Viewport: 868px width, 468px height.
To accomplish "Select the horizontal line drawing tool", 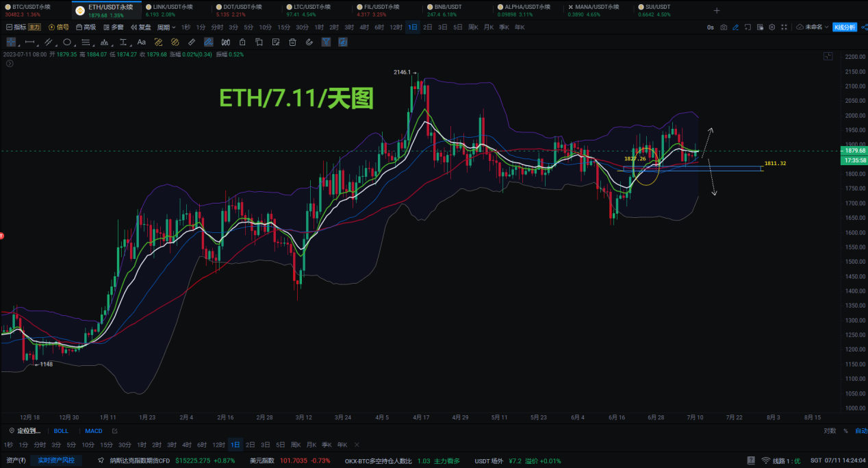I will (30, 42).
